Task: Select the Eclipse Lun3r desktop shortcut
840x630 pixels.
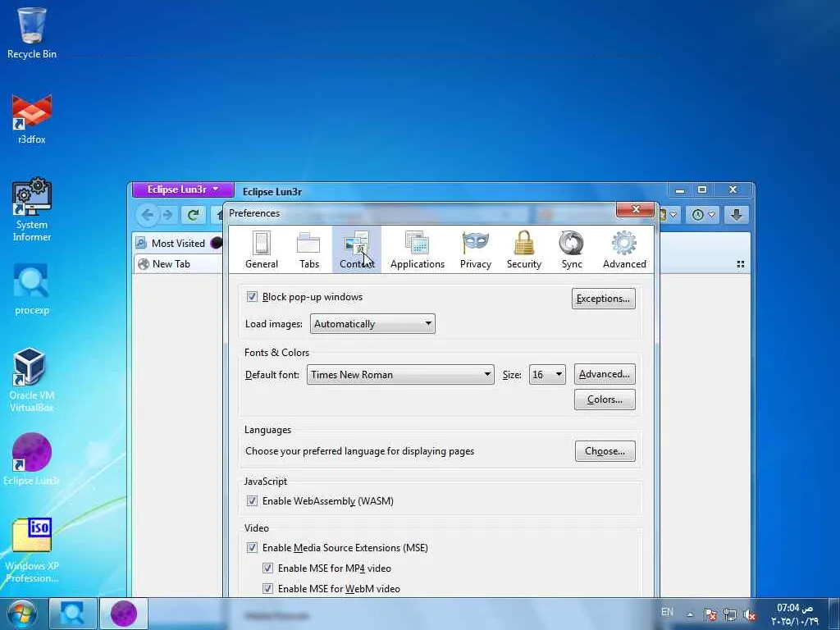Action: click(x=32, y=459)
